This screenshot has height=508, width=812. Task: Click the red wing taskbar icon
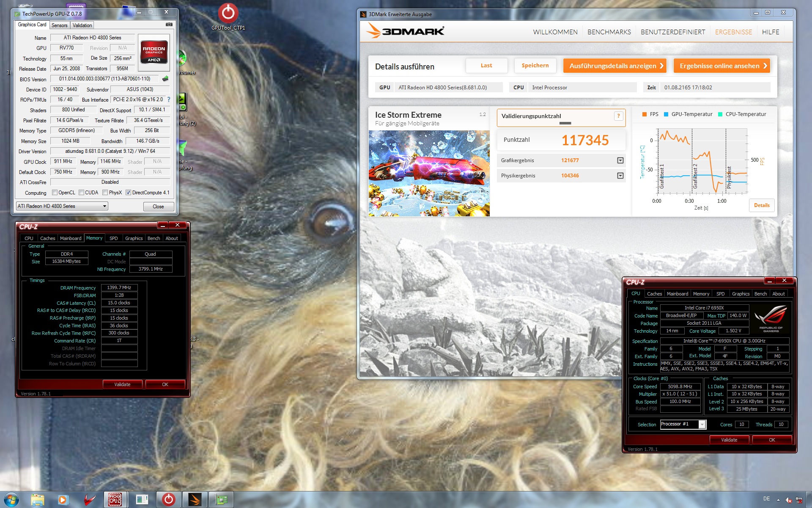point(89,500)
